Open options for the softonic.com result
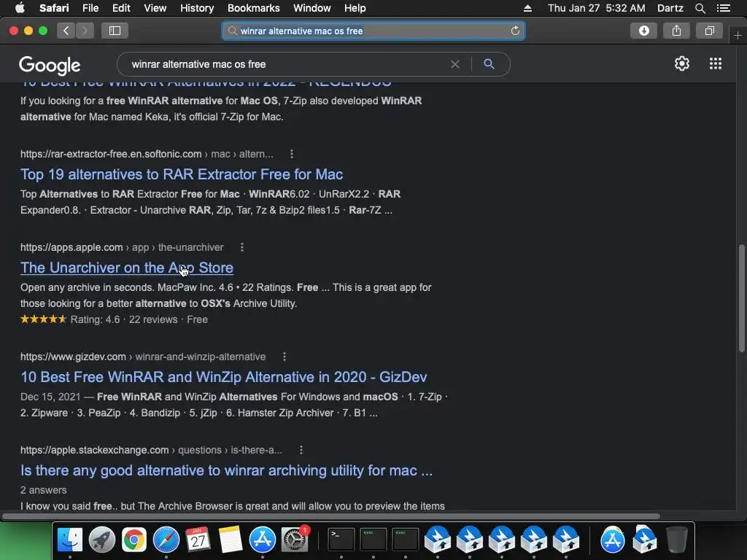Screen dimensions: 747x560 pyautogui.click(x=292, y=154)
